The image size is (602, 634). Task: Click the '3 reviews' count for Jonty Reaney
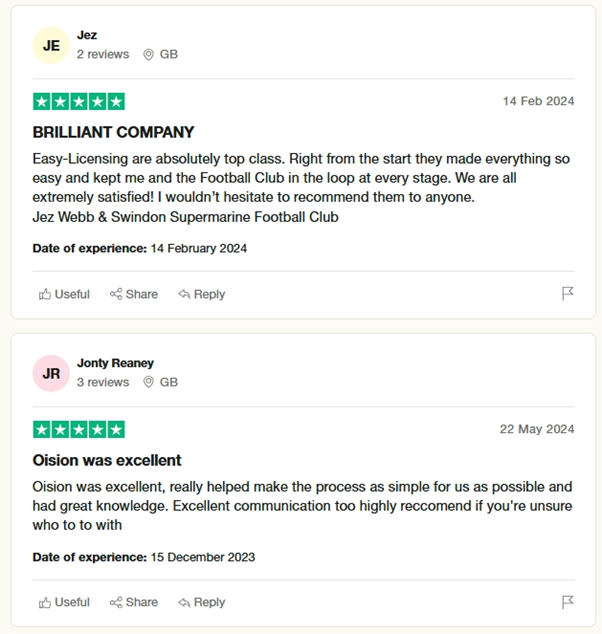[103, 382]
